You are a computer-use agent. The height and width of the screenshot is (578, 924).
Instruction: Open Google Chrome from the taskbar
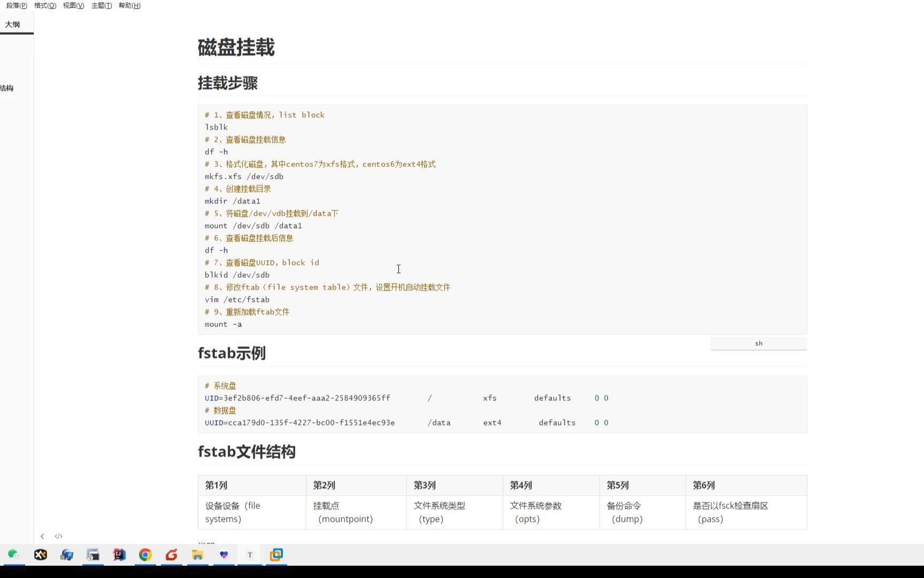click(x=145, y=555)
